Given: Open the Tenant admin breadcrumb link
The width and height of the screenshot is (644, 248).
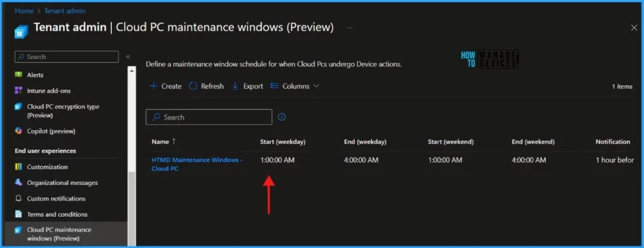Looking at the screenshot, I should point(65,11).
